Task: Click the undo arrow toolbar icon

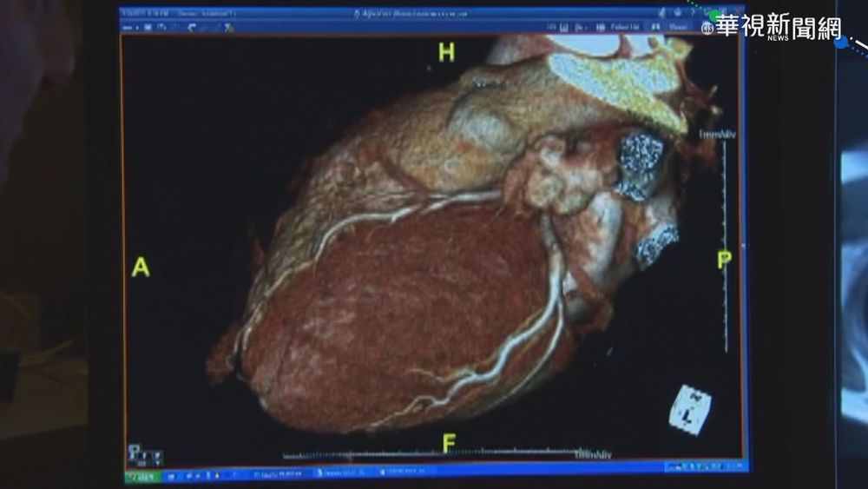Action: point(189,27)
